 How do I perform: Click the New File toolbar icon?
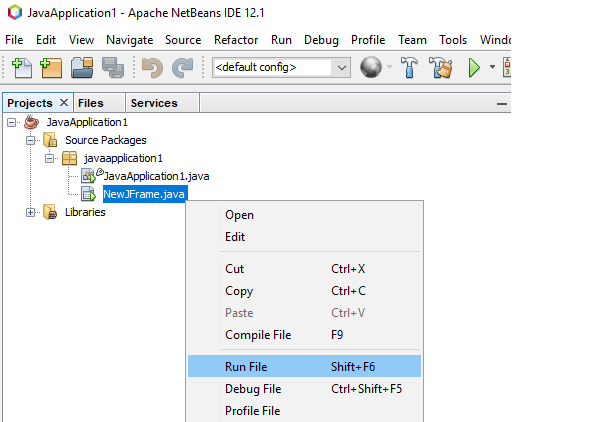tap(21, 68)
